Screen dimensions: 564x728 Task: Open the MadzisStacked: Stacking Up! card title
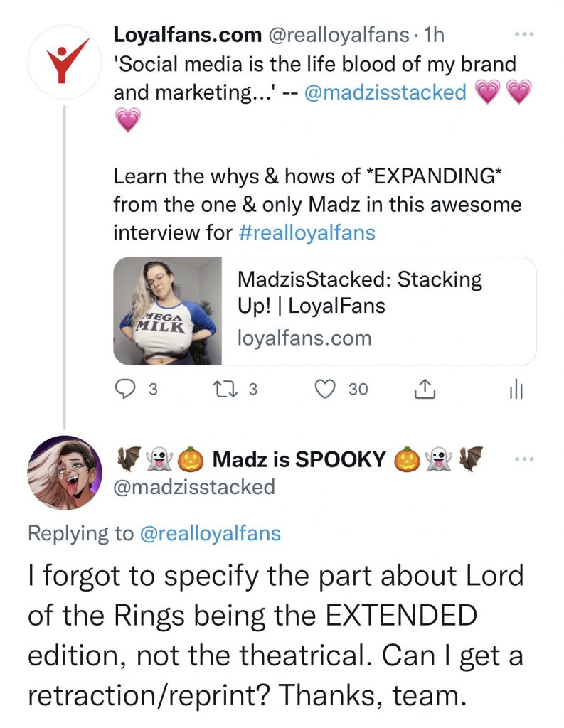(360, 291)
